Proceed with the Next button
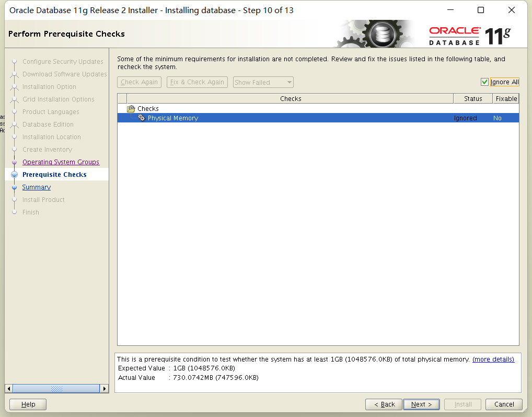This screenshot has width=532, height=417. pyautogui.click(x=421, y=404)
